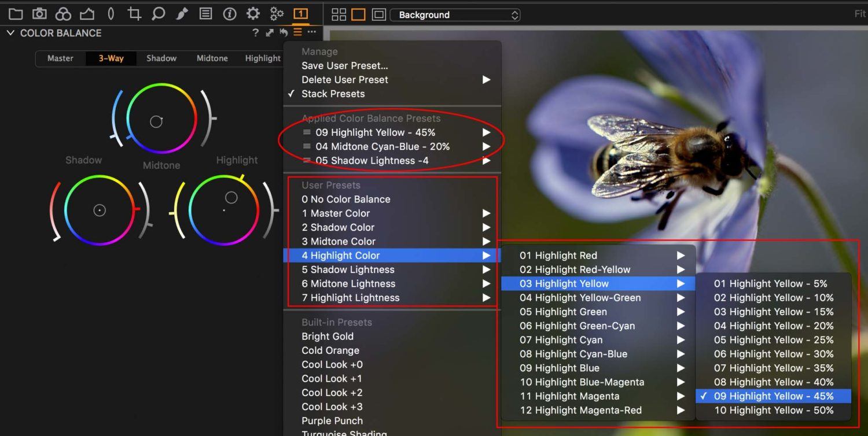The height and width of the screenshot is (436, 868).
Task: Open the Lens Correction tool tab
Action: point(110,14)
